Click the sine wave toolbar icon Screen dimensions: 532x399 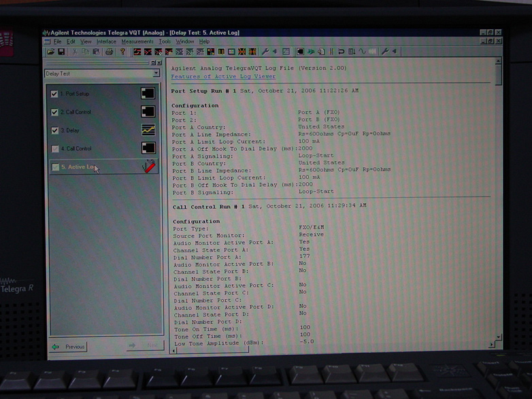[362, 52]
